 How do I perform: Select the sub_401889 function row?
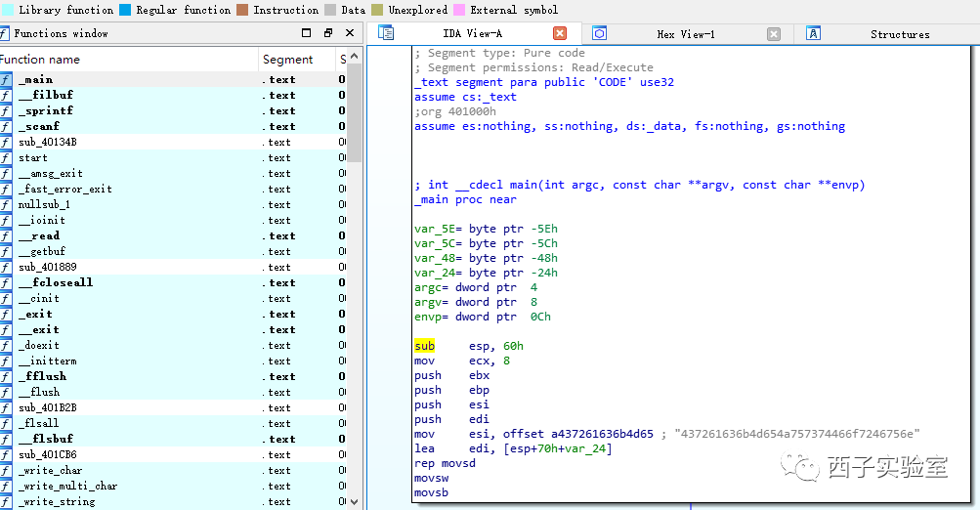[174, 267]
